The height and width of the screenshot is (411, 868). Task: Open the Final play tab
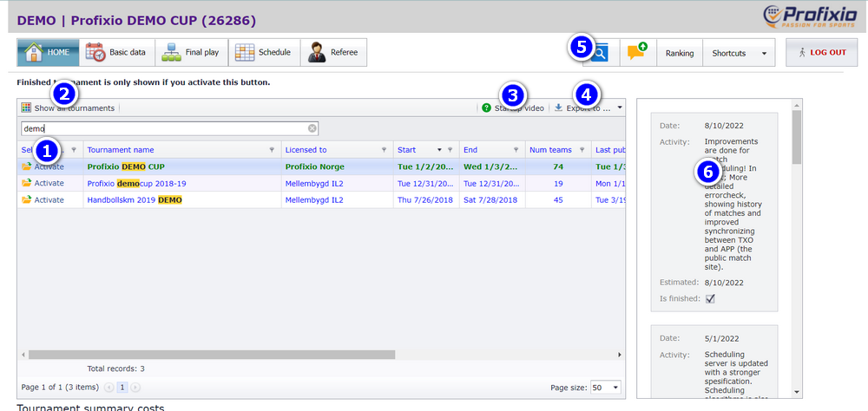click(191, 53)
